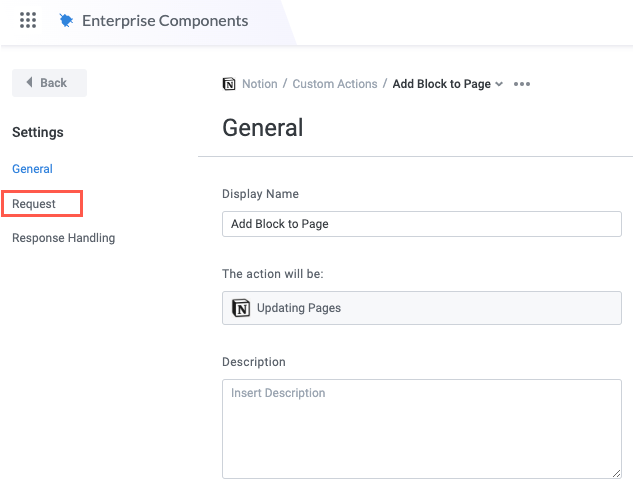The width and height of the screenshot is (633, 489).
Task: Click the Notion icon beside Updating Pages
Action: point(241,308)
